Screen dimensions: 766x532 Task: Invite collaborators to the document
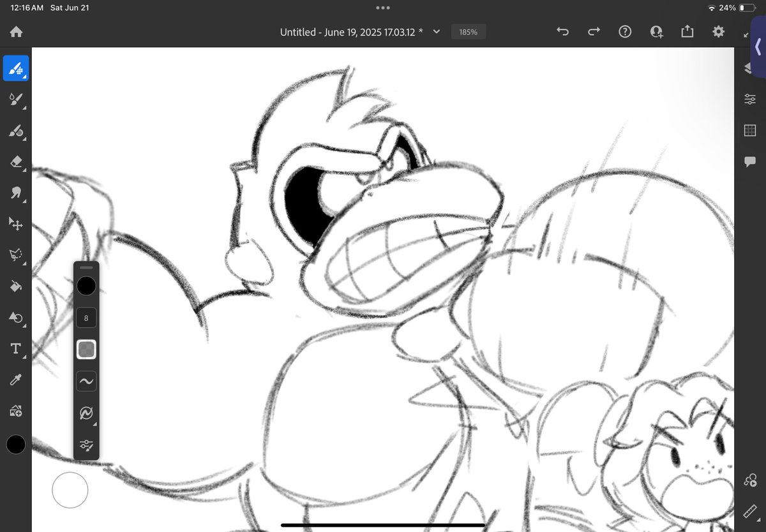point(656,31)
